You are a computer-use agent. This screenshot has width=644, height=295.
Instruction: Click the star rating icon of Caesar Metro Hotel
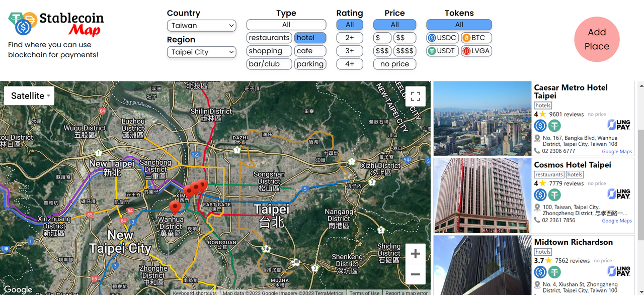pyautogui.click(x=543, y=114)
